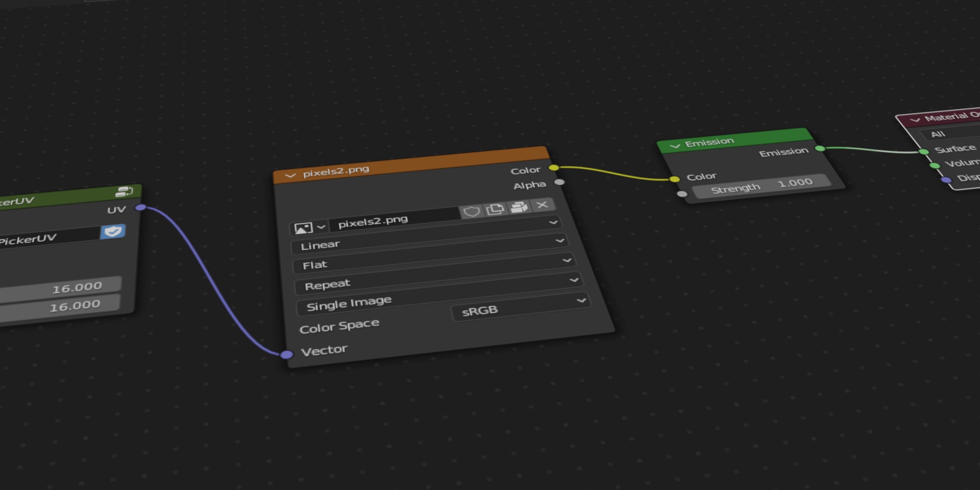Open the sRGB color space dropdown

coord(522,307)
